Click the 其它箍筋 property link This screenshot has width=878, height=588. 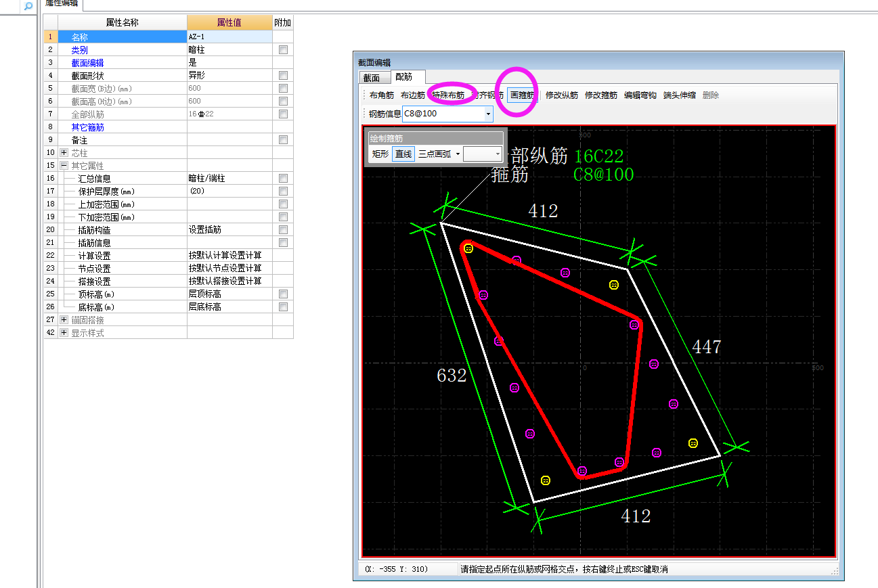tap(87, 127)
